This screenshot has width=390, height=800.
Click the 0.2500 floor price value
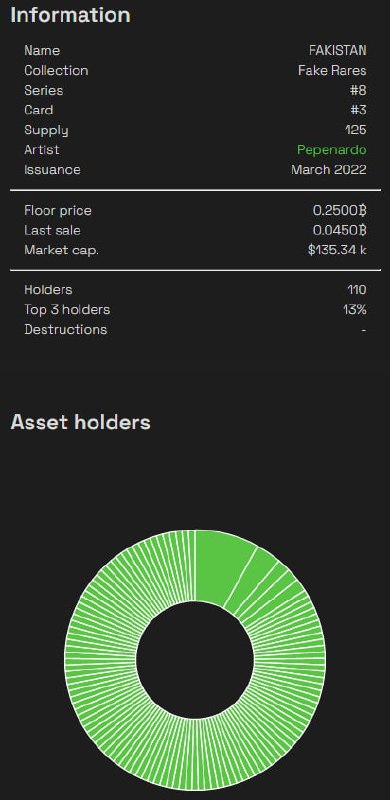coord(339,210)
